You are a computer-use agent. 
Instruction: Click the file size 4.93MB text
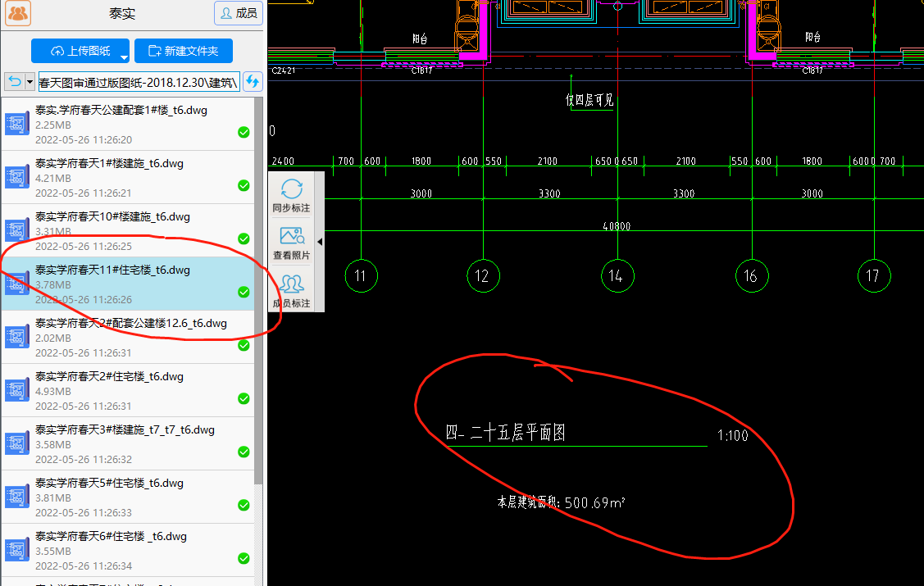point(53,392)
